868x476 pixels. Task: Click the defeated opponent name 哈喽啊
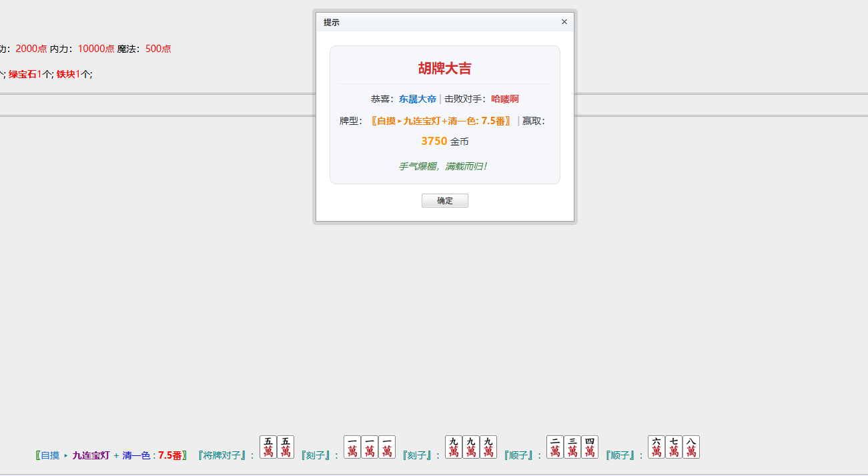pyautogui.click(x=505, y=99)
